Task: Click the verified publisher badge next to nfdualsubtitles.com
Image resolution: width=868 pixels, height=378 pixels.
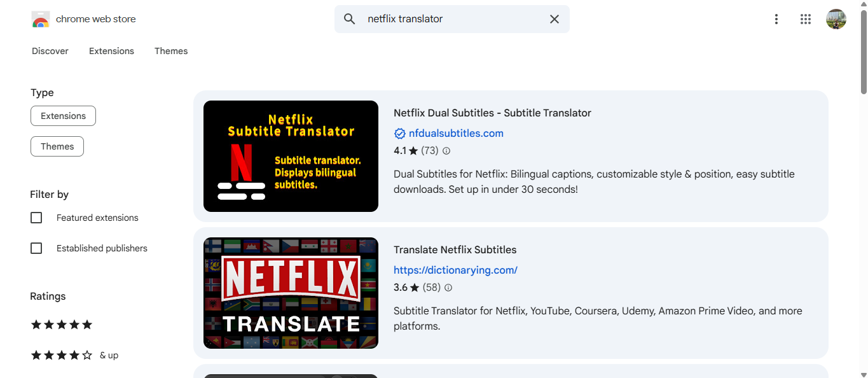Action: click(x=399, y=133)
